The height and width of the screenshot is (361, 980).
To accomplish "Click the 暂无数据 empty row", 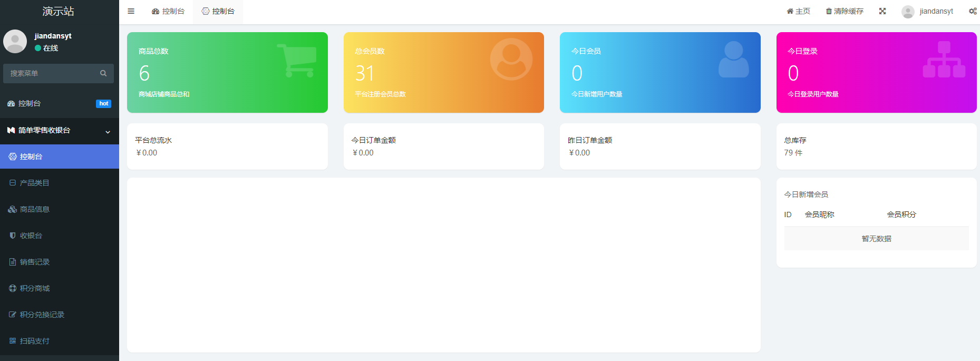I will click(x=876, y=239).
